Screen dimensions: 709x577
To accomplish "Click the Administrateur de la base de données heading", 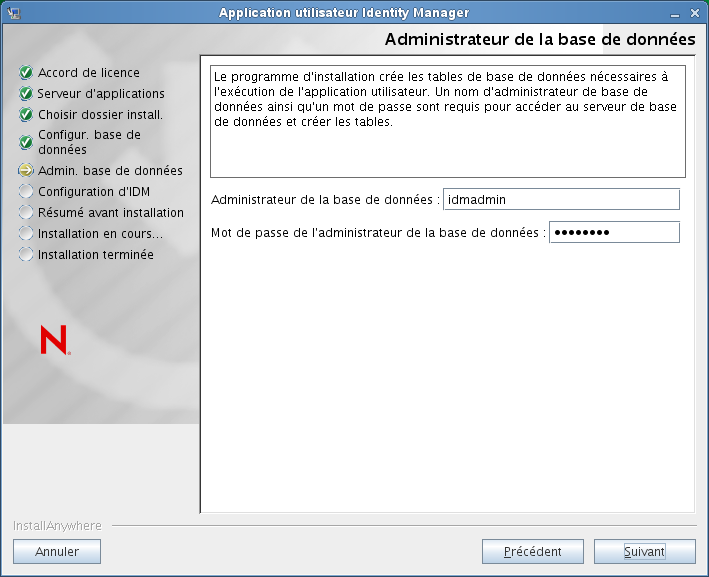I will 540,39.
